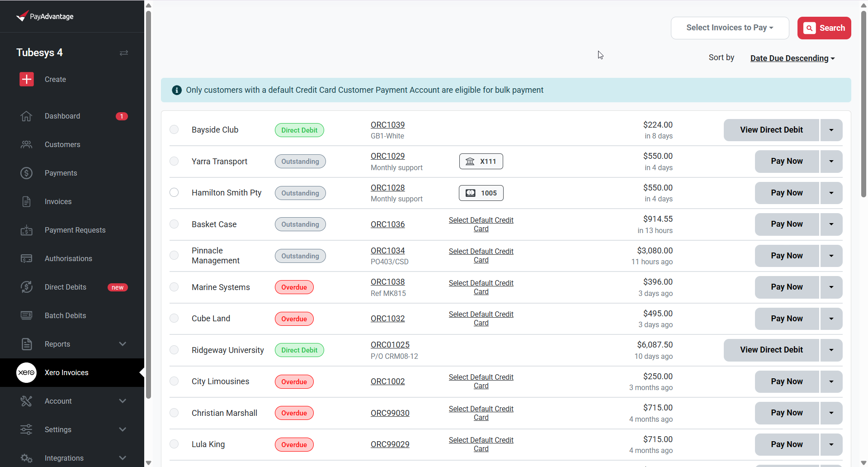Open the Select Invoices to Pay dropdown
This screenshot has width=868, height=467.
coord(730,28)
